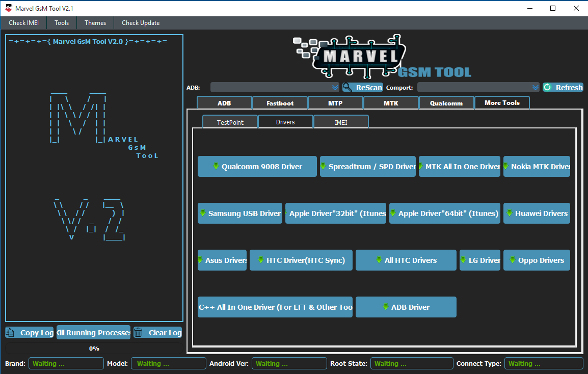Screen dimensions: 588x374
Task: Switch to the ADB tab
Action: coord(224,103)
